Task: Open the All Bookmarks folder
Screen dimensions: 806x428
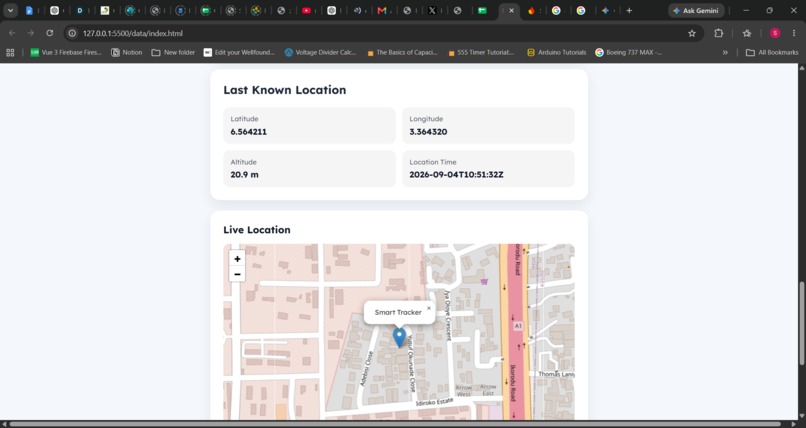Action: (772, 52)
